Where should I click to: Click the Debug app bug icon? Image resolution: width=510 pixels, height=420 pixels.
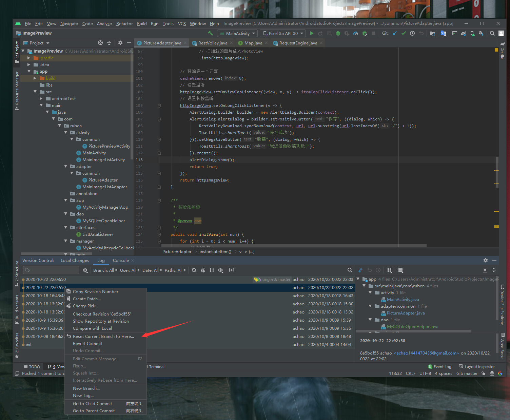pos(338,33)
